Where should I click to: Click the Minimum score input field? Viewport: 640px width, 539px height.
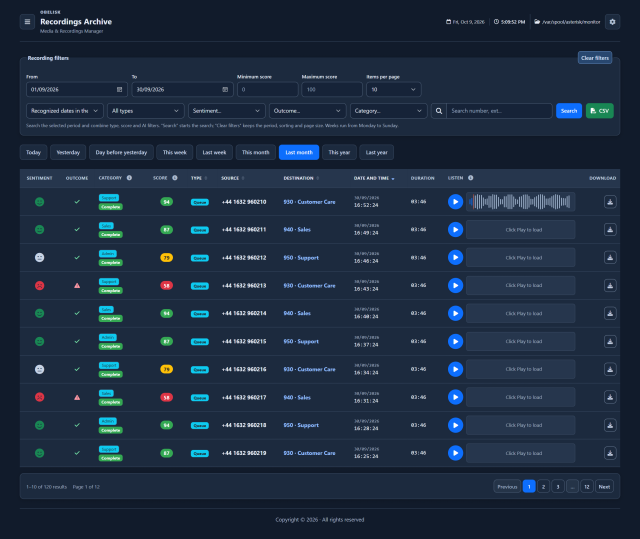click(267, 90)
